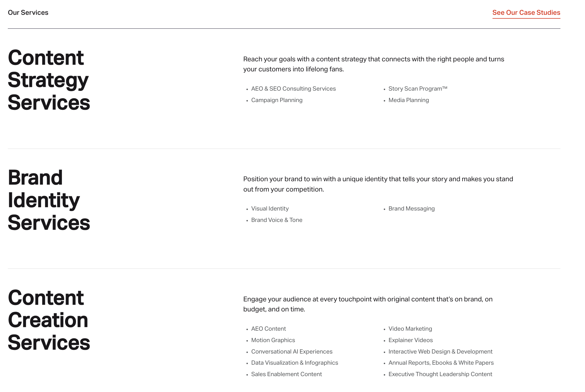This screenshot has width=585, height=392.
Task: Click Brand Voice & Tone link
Action: [277, 220]
